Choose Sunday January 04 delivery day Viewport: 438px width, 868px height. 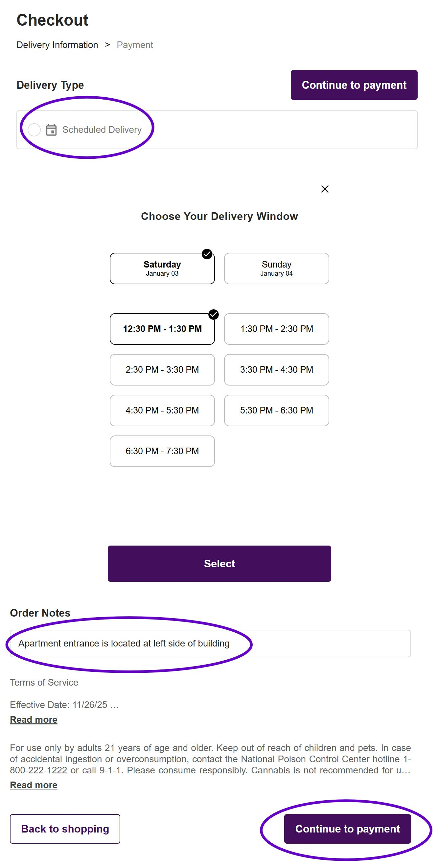tap(276, 269)
